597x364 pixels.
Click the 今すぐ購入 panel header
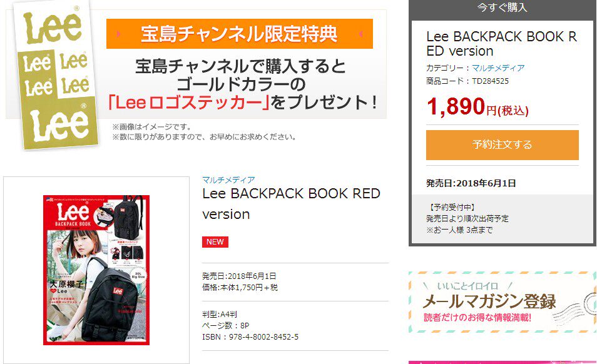point(503,8)
